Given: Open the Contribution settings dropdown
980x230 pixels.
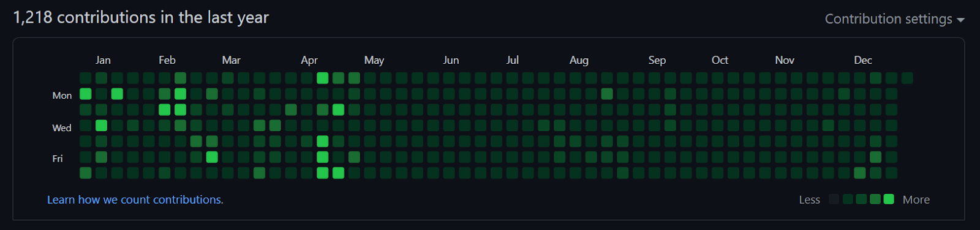Looking at the screenshot, I should point(894,19).
